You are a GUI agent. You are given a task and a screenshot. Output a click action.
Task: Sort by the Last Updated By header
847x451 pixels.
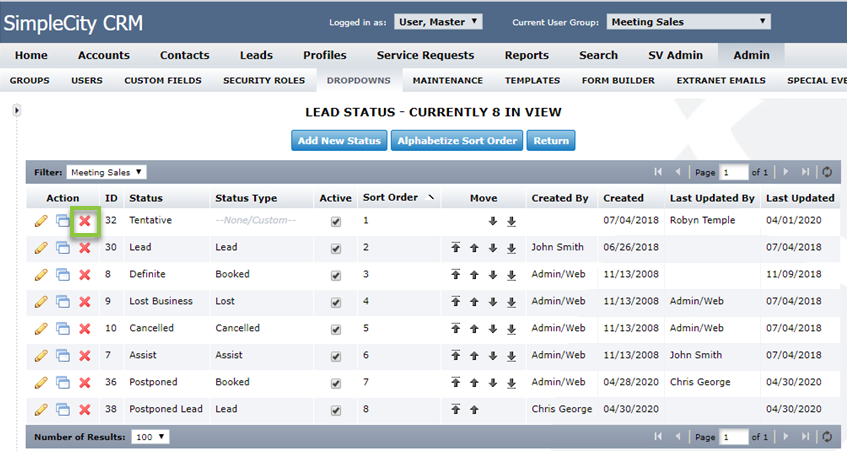click(712, 198)
